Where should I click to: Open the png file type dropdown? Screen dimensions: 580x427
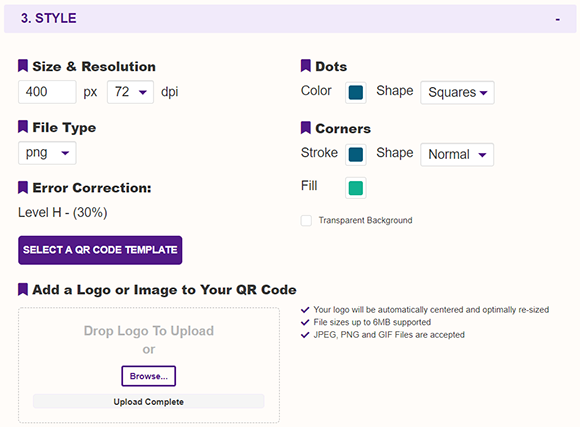[47, 153]
